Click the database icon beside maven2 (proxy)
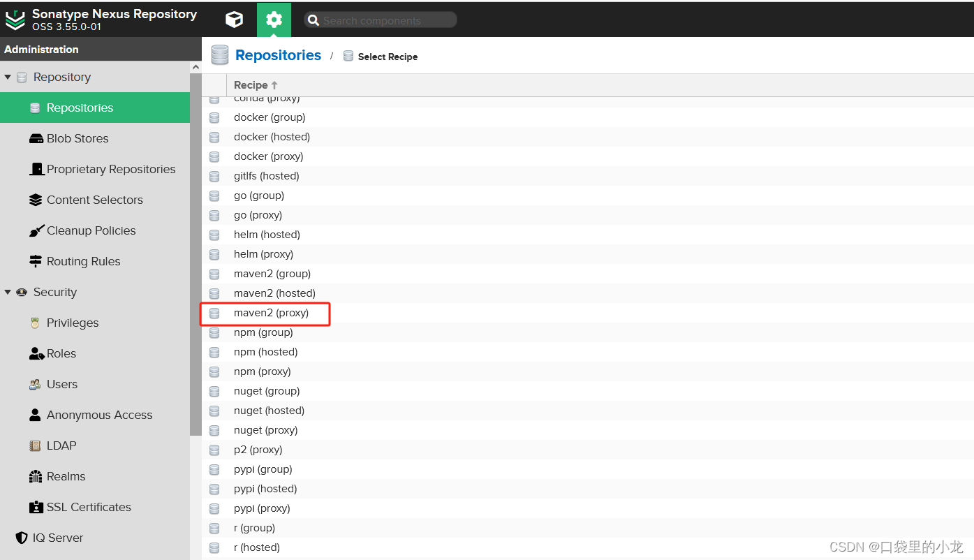This screenshot has height=560, width=974. 214,313
